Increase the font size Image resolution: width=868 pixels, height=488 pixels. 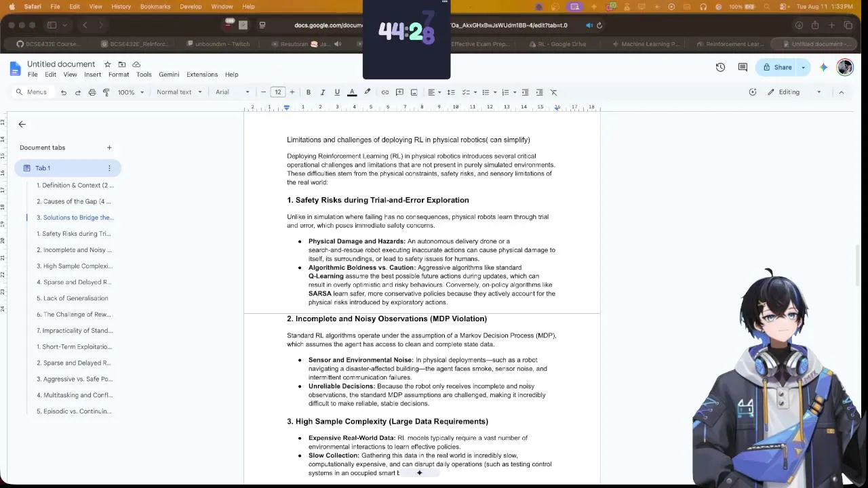292,92
